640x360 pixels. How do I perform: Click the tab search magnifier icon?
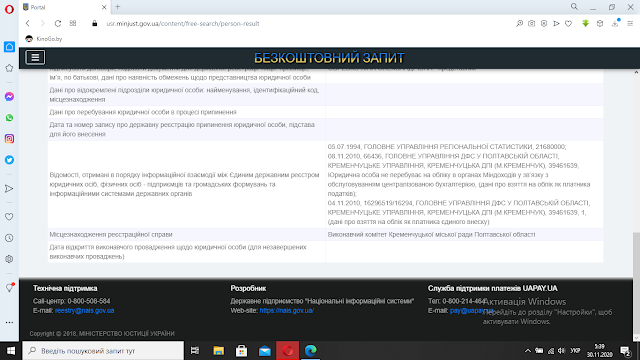pyautogui.click(x=574, y=7)
